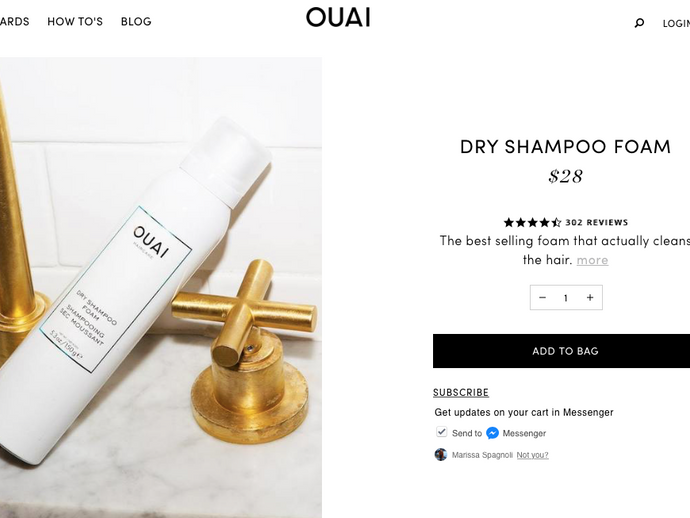Image resolution: width=690 pixels, height=518 pixels.
Task: Uncheck the Send to Messenger checkbox
Action: pos(441,432)
